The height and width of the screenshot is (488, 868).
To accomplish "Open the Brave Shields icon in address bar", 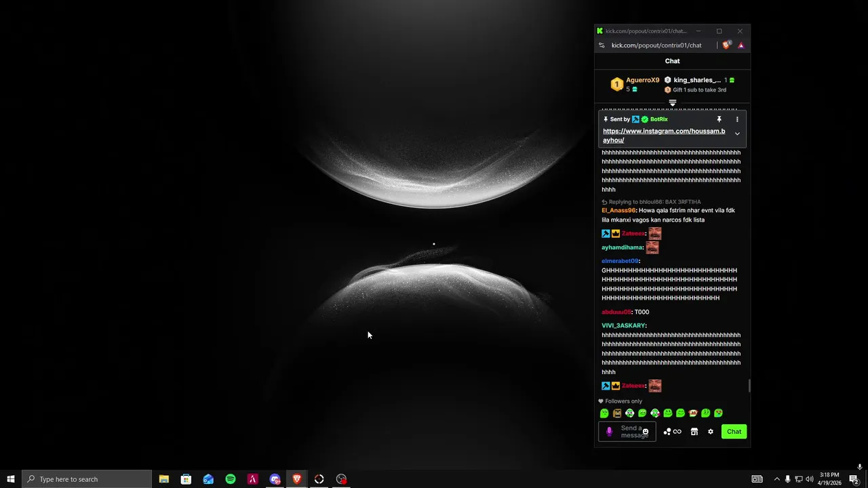I will [726, 45].
